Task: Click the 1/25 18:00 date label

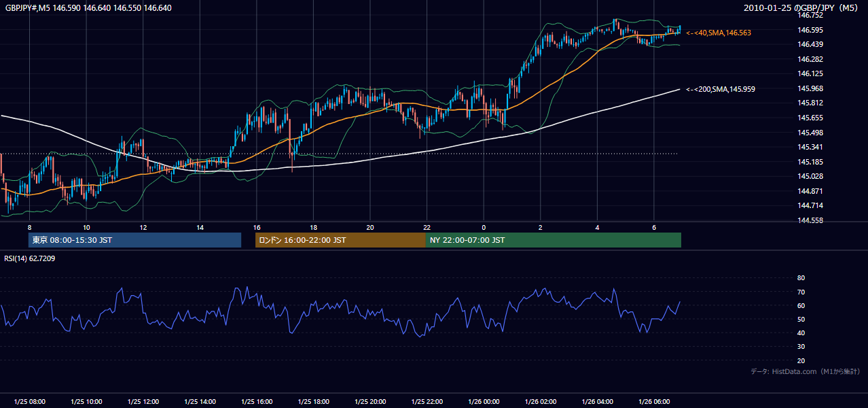Action: point(313,402)
